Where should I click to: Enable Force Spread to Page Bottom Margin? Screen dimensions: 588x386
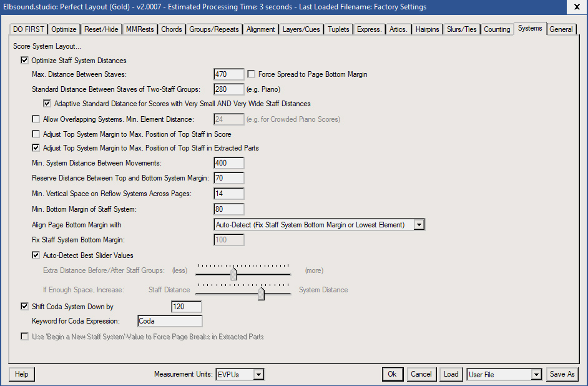(x=252, y=74)
